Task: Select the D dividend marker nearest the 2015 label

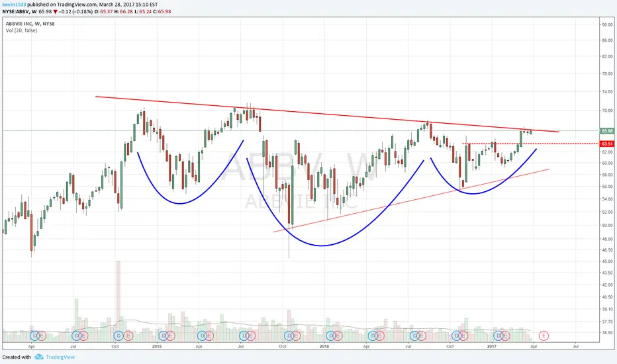Action: point(163,336)
